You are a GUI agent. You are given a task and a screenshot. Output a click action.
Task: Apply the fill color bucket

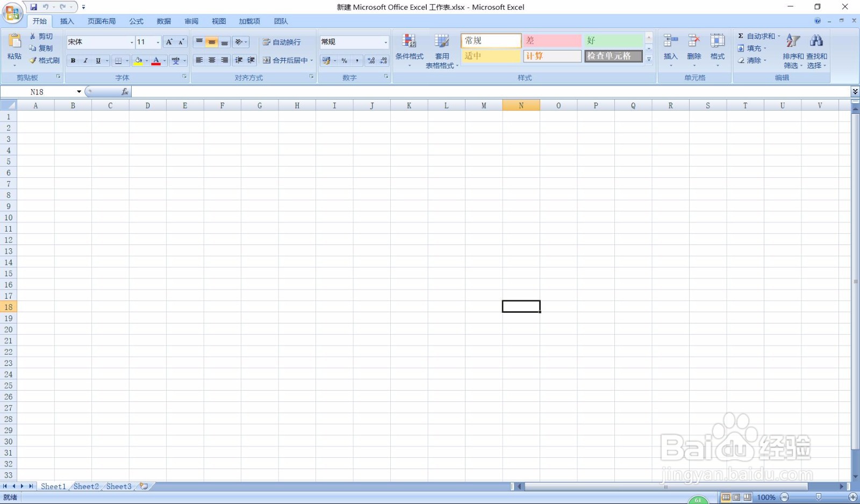pyautogui.click(x=139, y=61)
